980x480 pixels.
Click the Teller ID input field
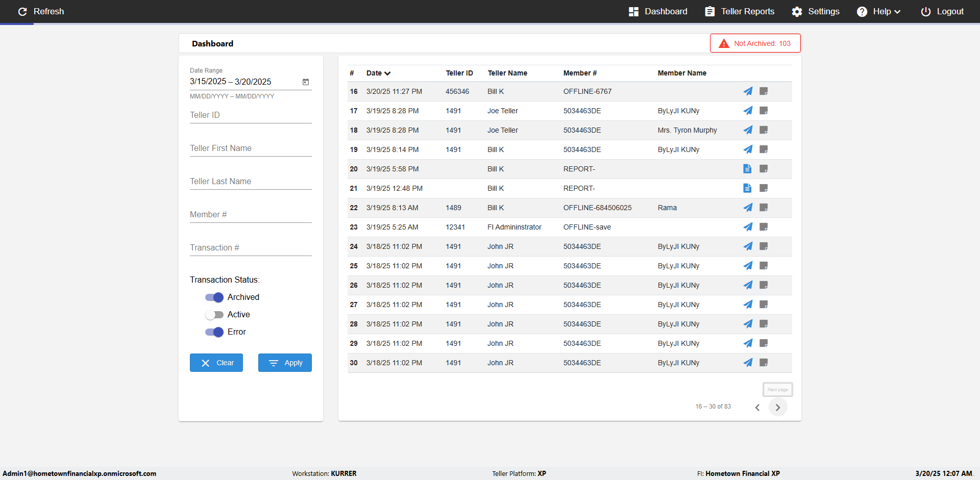click(x=251, y=115)
